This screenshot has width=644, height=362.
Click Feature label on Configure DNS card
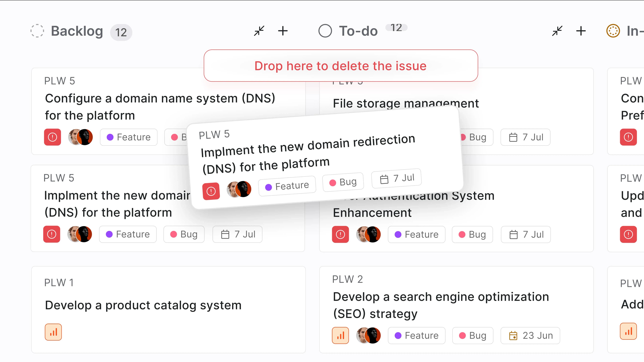pyautogui.click(x=129, y=137)
